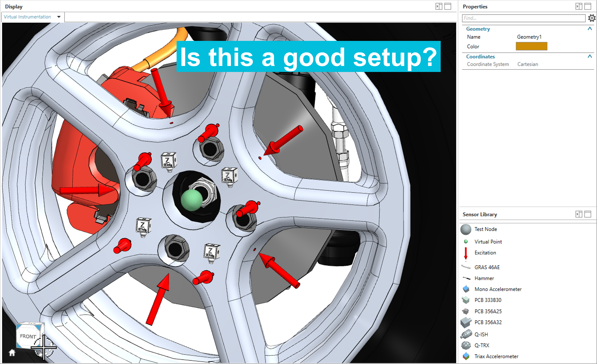Open the Virtual Instrumentation dropdown
Viewport: 597px width, 364px height.
click(x=59, y=17)
